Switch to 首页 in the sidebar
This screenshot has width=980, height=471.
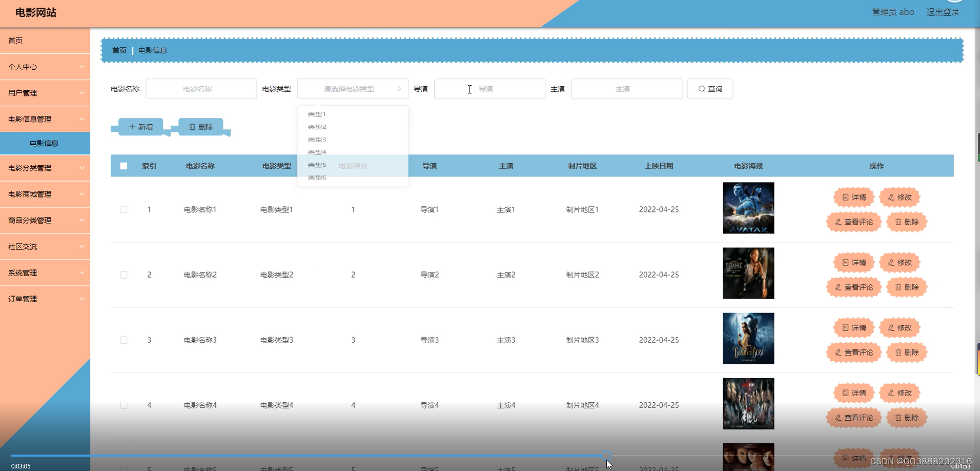15,41
